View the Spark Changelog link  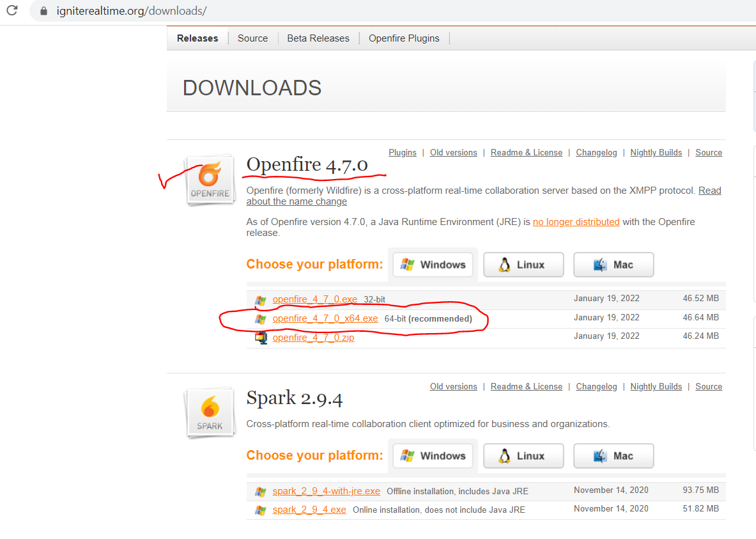(596, 387)
